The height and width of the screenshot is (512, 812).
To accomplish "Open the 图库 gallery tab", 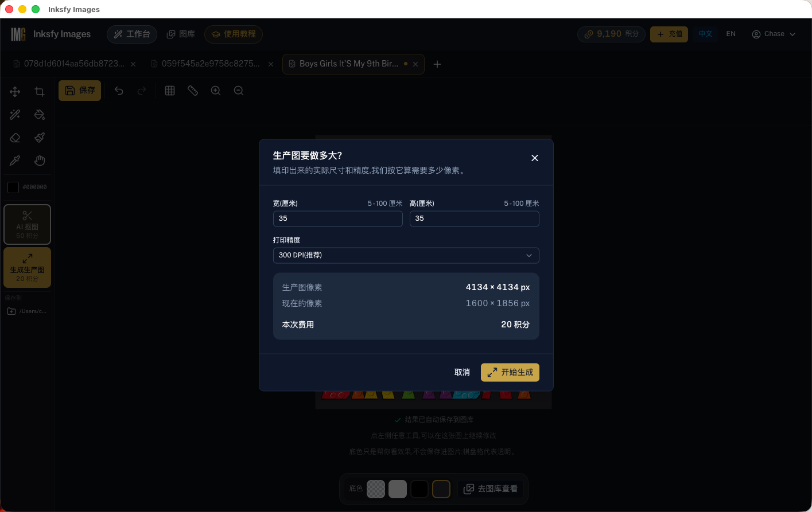I will [181, 34].
